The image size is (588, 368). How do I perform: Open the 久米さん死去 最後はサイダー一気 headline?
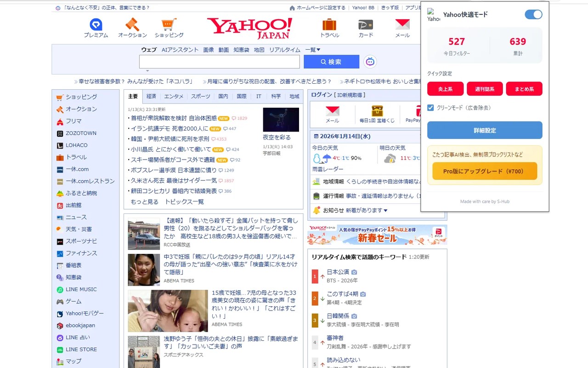click(174, 181)
